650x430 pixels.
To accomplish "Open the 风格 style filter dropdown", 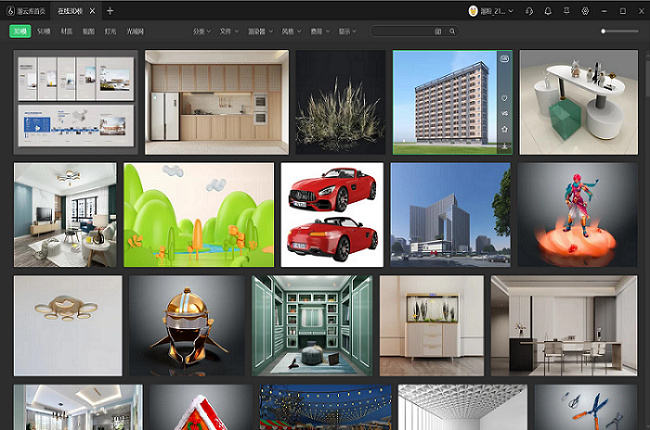I will pyautogui.click(x=292, y=32).
